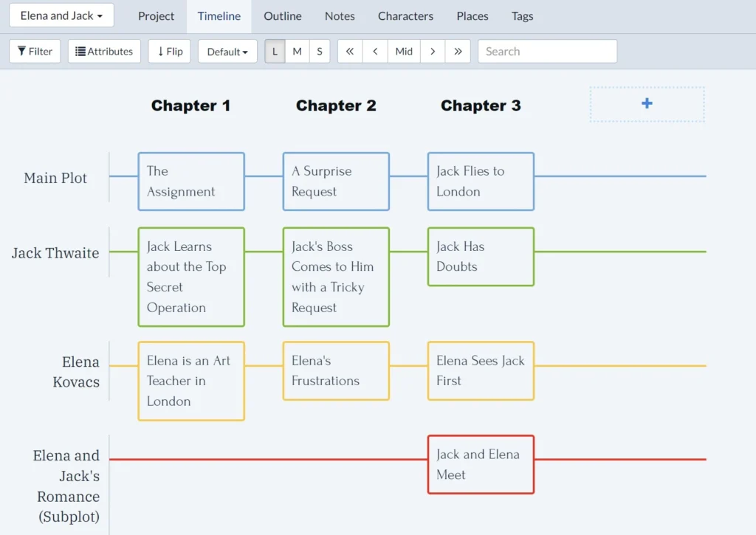This screenshot has width=756, height=535.
Task: Open the red 'Jack and Elena Meet' card
Action: 481,464
